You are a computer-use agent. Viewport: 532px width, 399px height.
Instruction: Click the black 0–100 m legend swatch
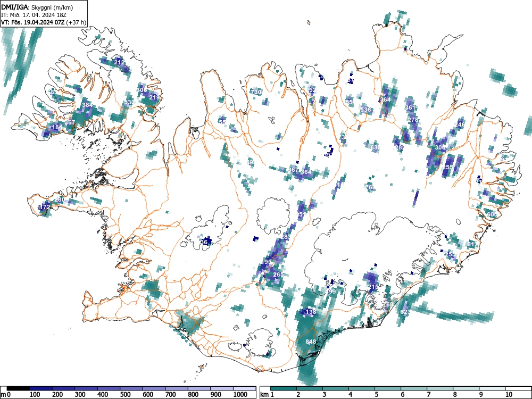[18, 388]
